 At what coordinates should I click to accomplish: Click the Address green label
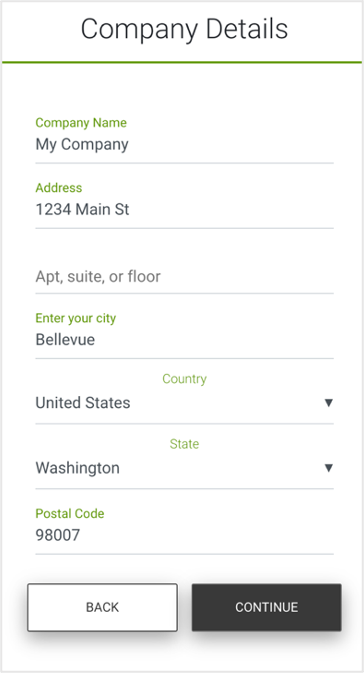click(58, 188)
